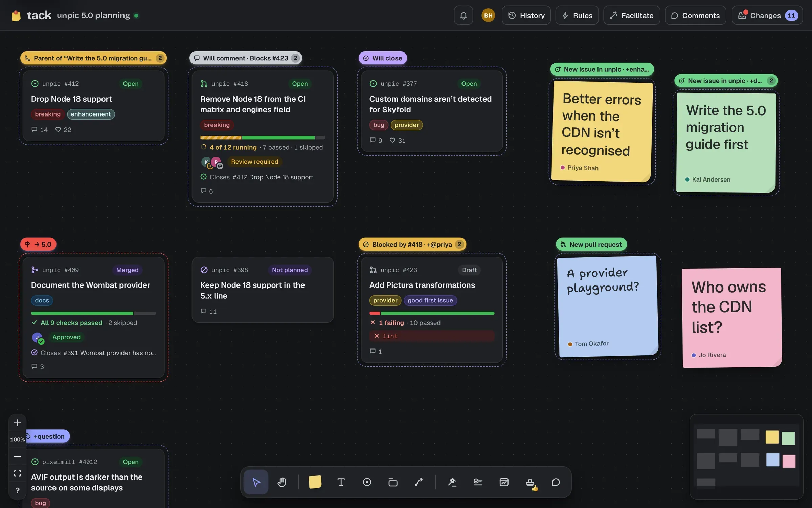Click the '→ 5.0' milestone pill
This screenshot has height=508, width=812.
pos(38,244)
